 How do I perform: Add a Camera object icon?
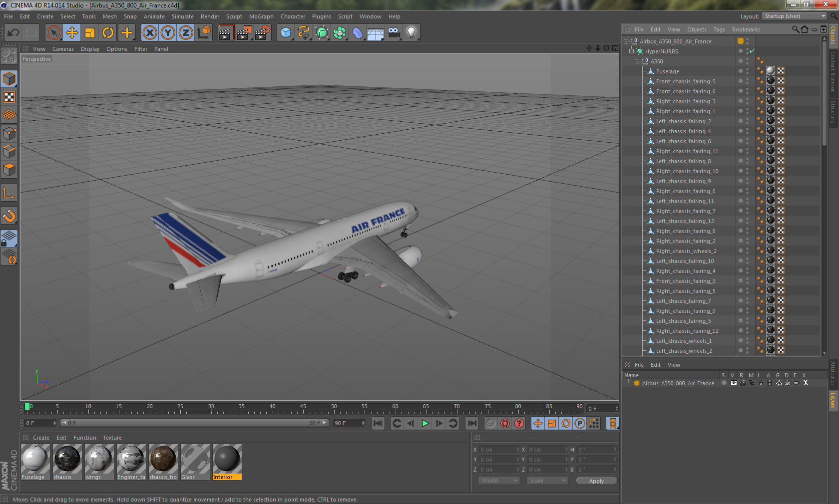click(x=394, y=33)
